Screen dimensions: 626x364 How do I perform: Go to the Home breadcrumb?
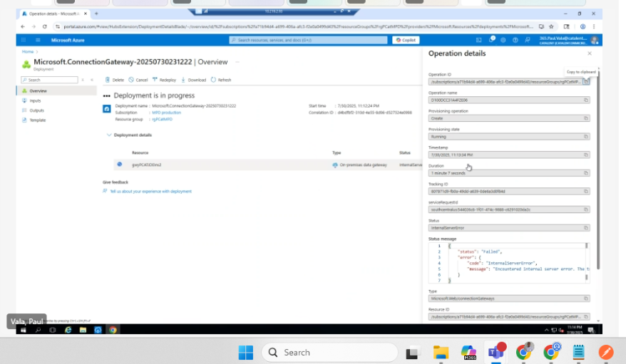click(28, 52)
